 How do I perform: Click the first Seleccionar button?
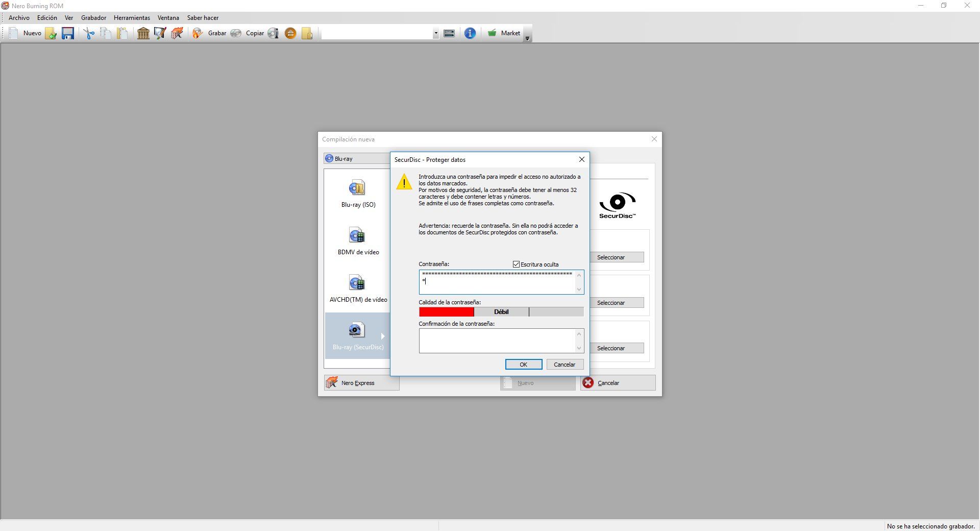tap(617, 257)
